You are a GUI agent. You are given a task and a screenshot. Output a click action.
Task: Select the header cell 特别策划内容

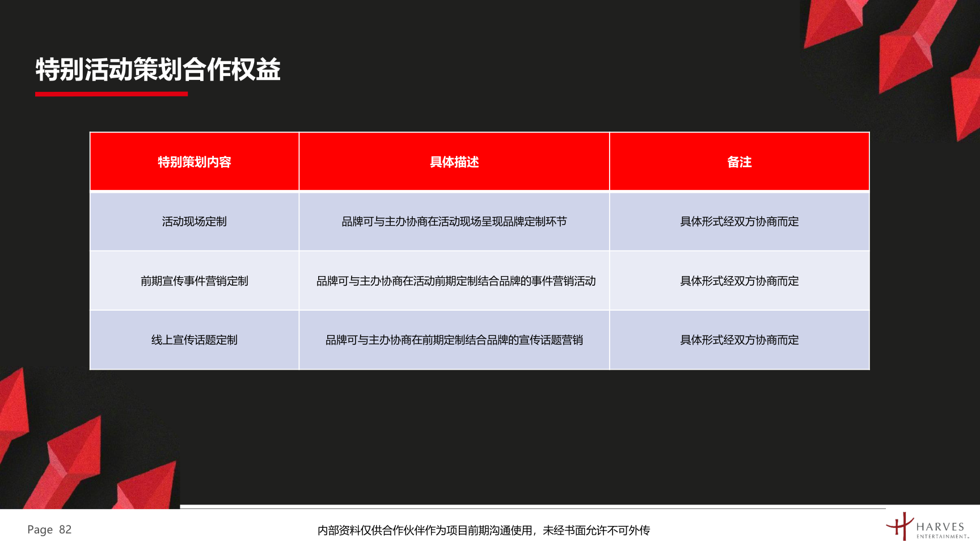point(195,162)
